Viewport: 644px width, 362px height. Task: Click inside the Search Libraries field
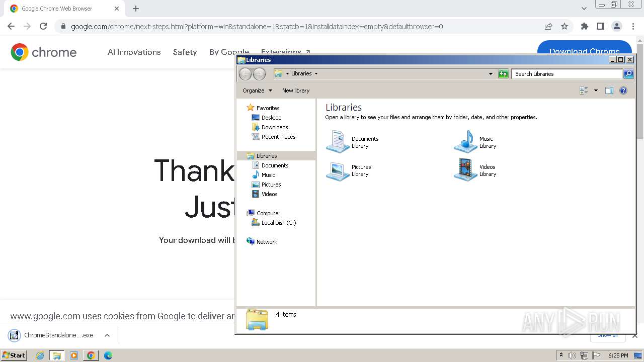(567, 74)
